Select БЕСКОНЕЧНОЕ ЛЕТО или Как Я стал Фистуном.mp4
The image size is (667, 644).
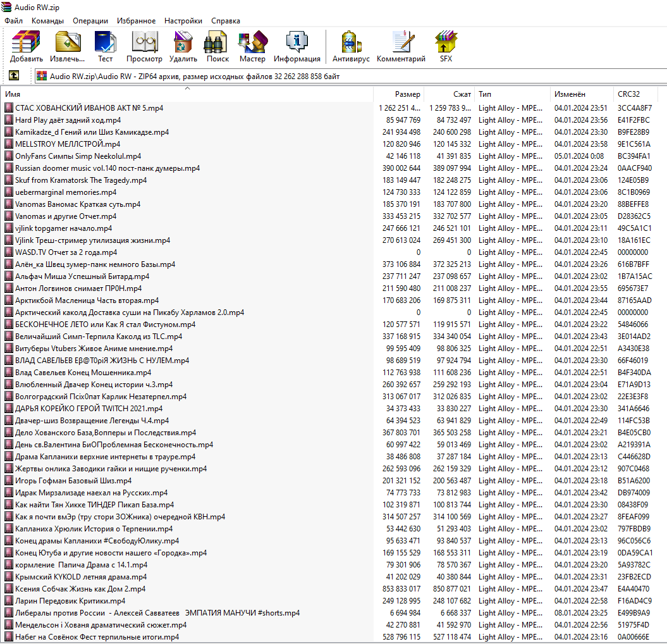click(x=105, y=325)
